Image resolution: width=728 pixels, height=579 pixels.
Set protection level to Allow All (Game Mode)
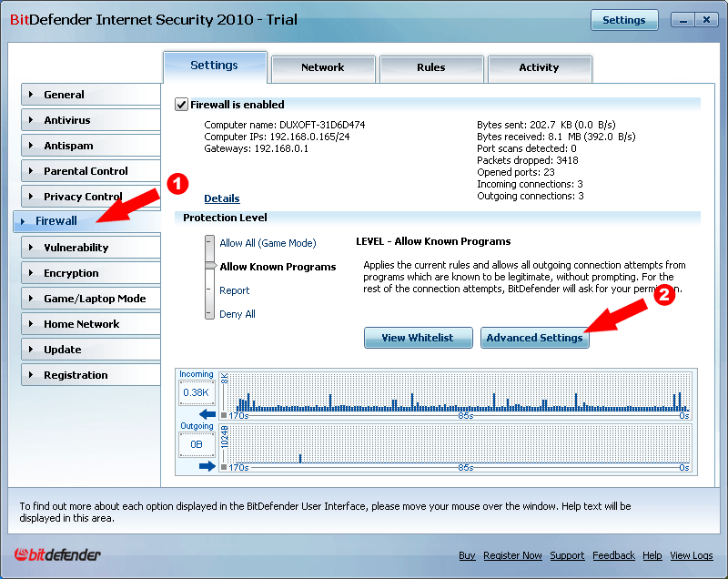[268, 243]
